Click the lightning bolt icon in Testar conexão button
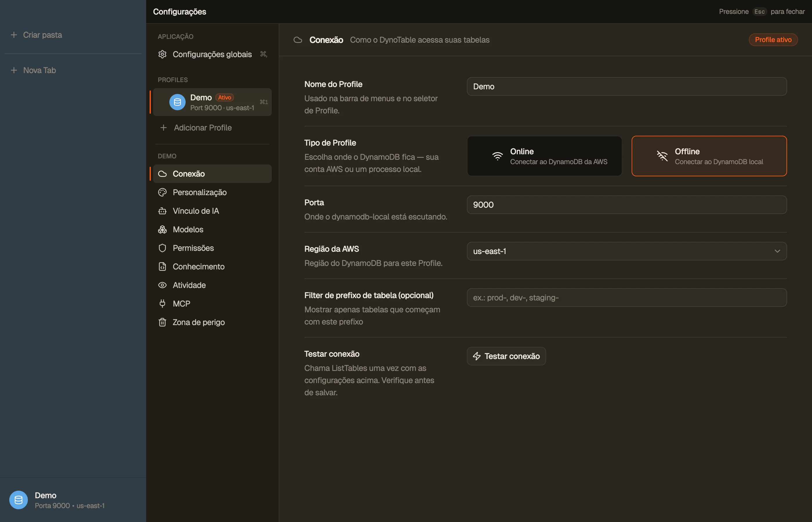 pos(477,356)
